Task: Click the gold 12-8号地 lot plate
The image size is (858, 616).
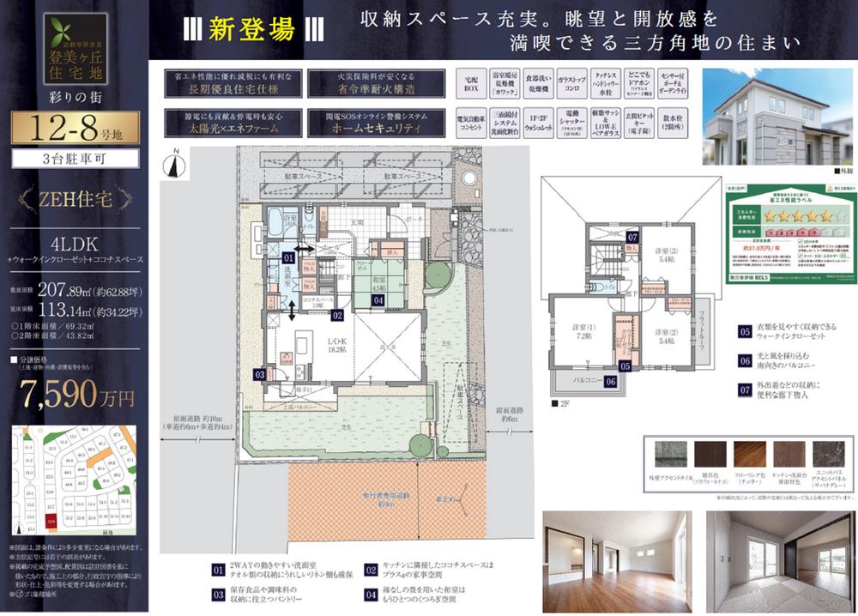Action: (76, 128)
